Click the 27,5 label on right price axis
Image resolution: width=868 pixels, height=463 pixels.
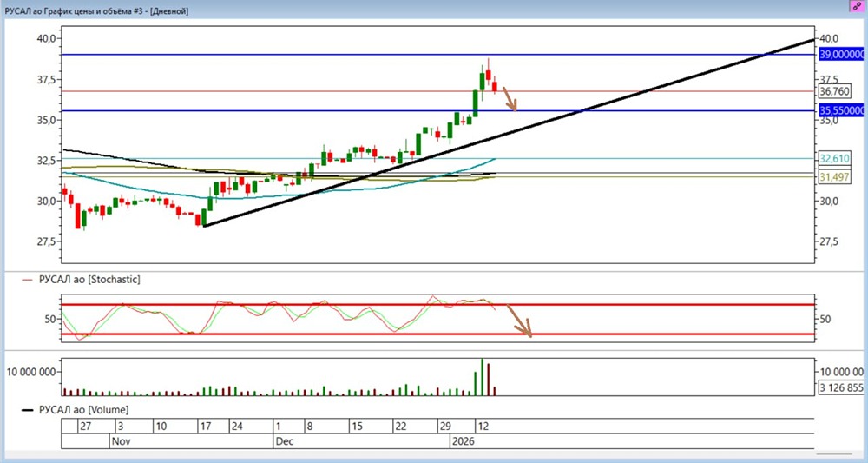[x=829, y=242]
